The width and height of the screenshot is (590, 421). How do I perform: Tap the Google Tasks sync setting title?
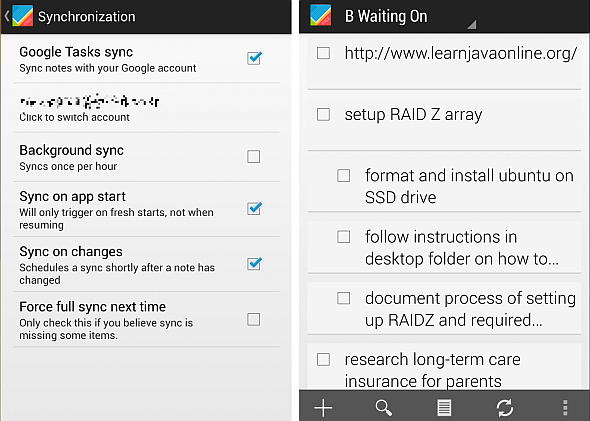(x=76, y=52)
